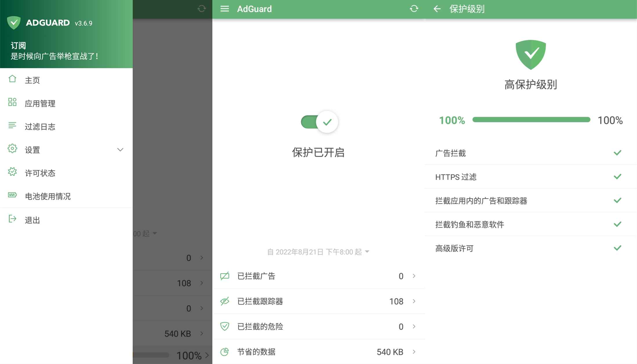637x364 pixels.
Task: Open date range dropdown 自 2022年8月21日
Action: coord(318,252)
